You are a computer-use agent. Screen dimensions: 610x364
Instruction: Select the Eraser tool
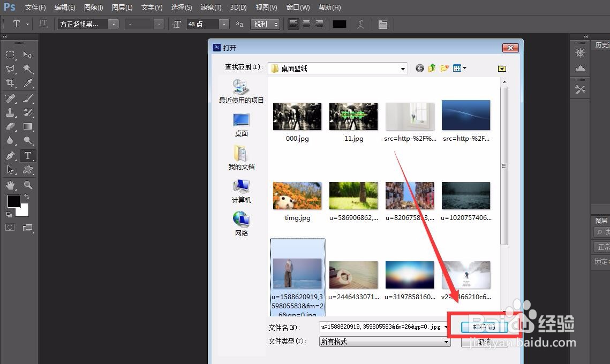click(11, 126)
